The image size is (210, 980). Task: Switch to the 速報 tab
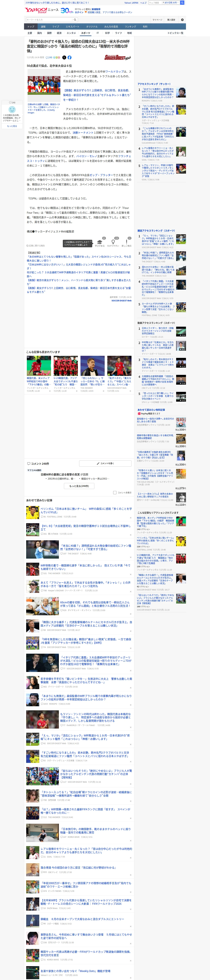(43, 27)
